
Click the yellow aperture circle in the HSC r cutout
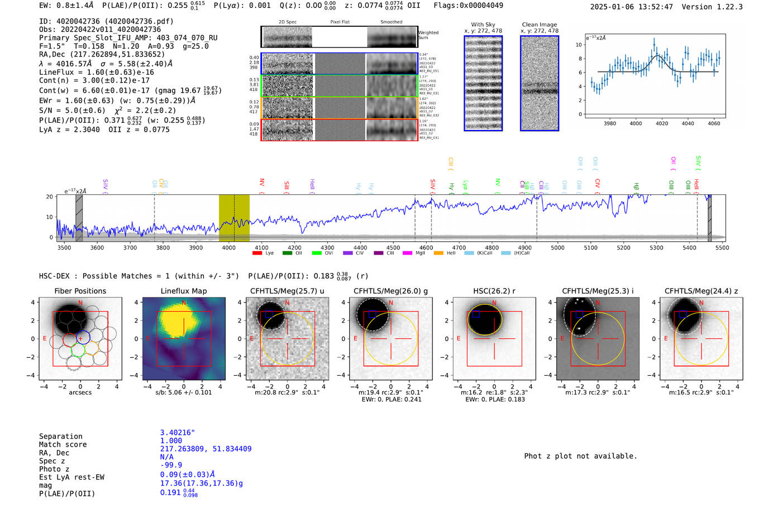(485, 320)
